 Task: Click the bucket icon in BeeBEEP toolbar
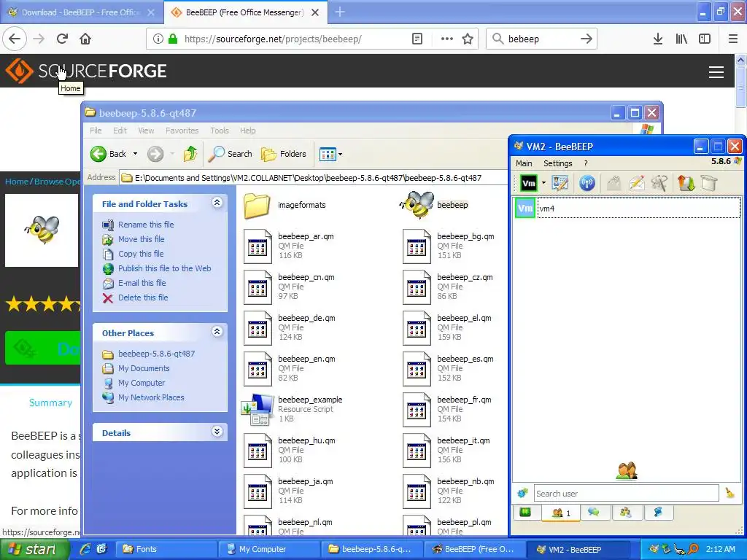[709, 183]
